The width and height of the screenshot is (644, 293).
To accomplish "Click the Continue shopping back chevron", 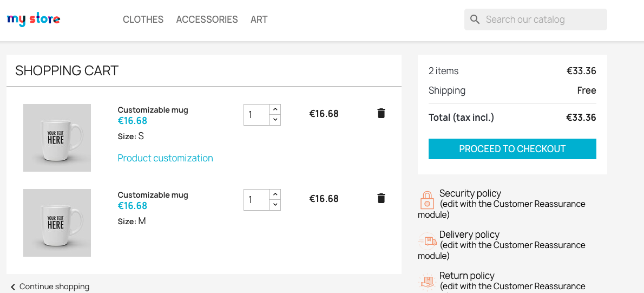I will (x=13, y=287).
